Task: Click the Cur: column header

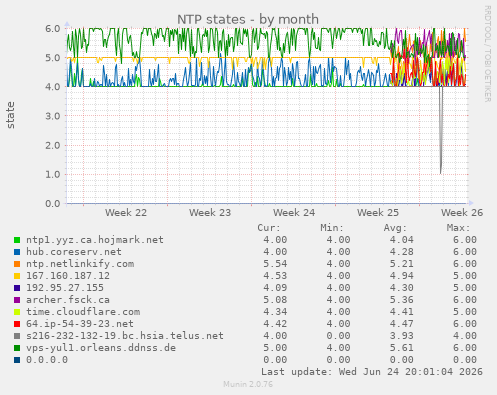Action: click(269, 228)
